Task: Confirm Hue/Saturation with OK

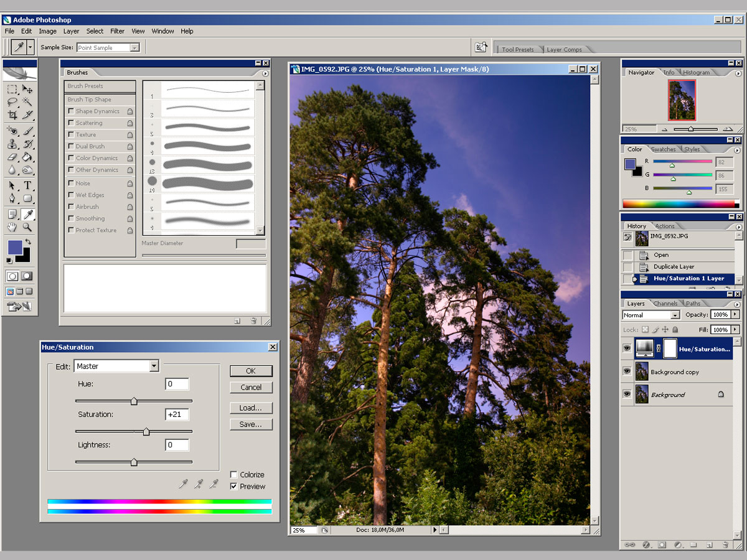Action: (x=251, y=371)
